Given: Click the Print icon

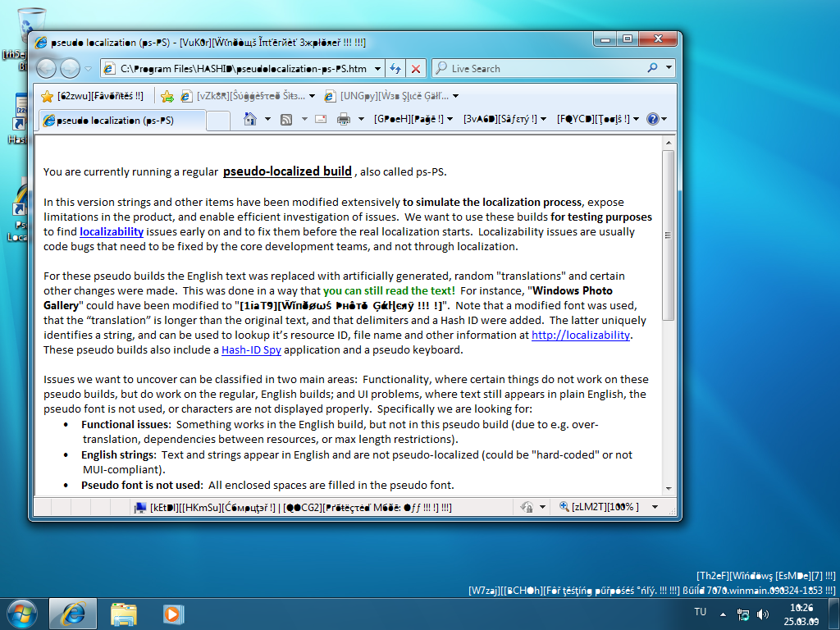Looking at the screenshot, I should coord(344,120).
